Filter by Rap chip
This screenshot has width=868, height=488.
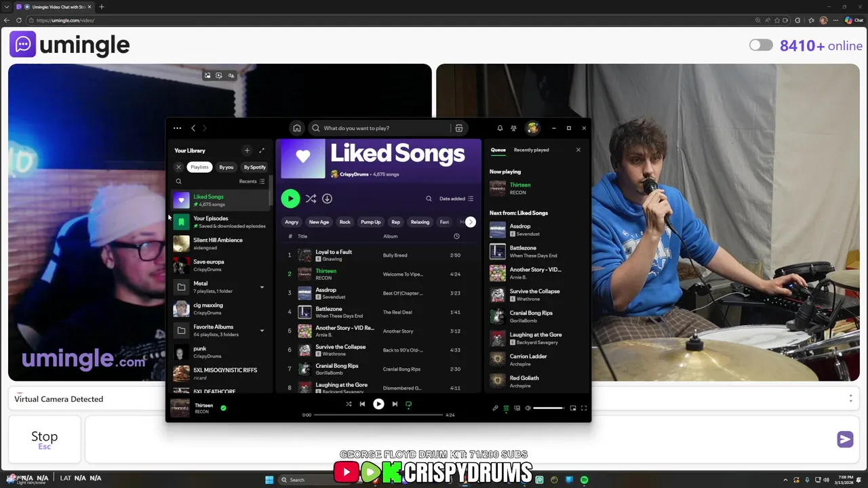tap(396, 222)
